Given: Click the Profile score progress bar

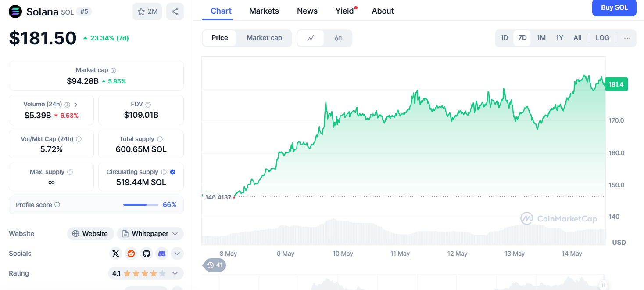Looking at the screenshot, I should pyautogui.click(x=140, y=205).
